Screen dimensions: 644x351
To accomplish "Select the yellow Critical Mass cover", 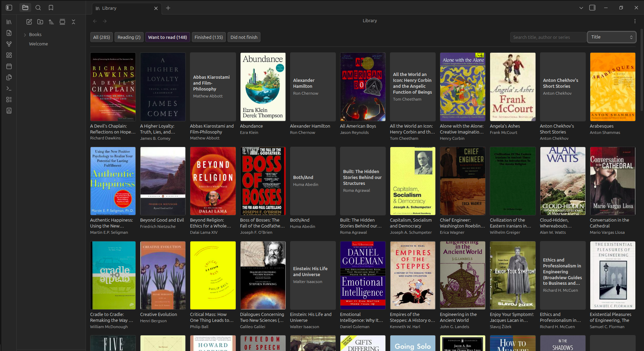I will [x=213, y=275].
